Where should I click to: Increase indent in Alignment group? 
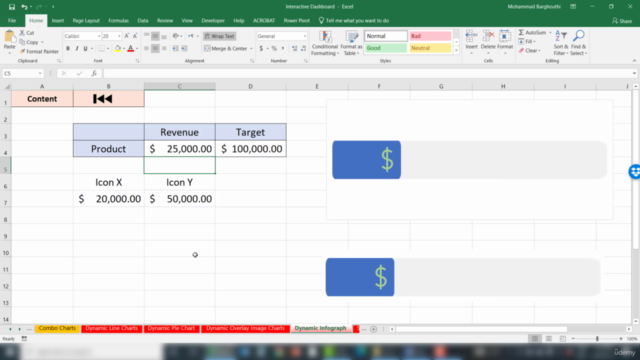click(x=184, y=49)
